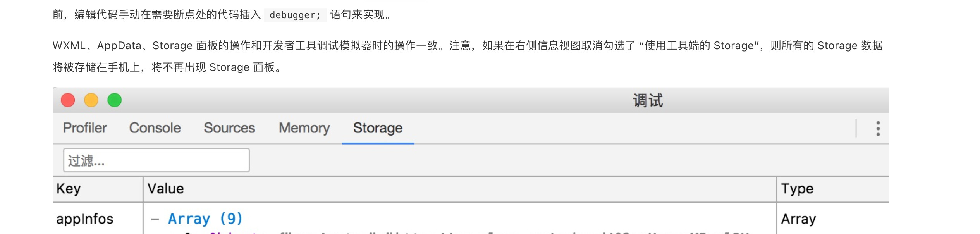Viewport: 980px width, 234px height.
Task: Open the three-dot more options menu
Action: point(878,129)
